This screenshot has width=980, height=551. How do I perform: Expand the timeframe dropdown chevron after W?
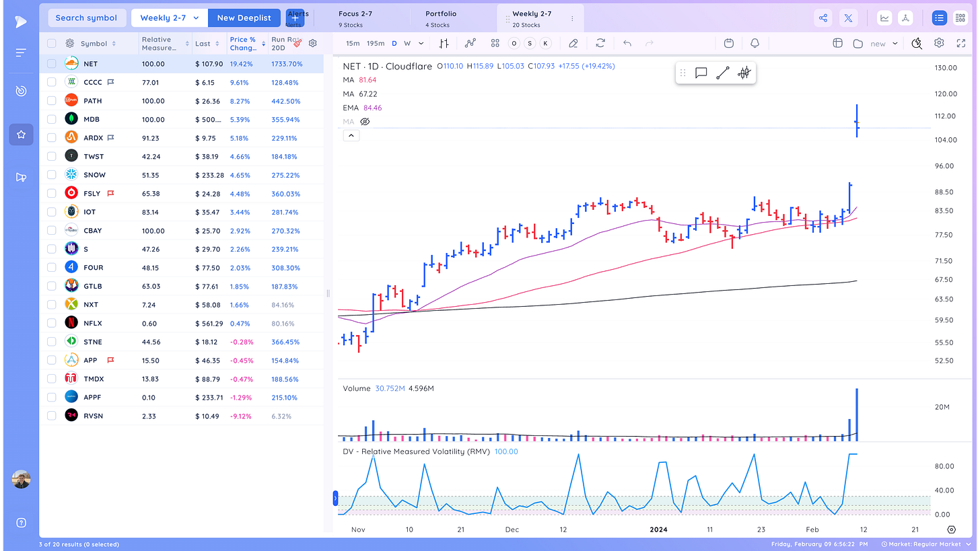(x=421, y=43)
